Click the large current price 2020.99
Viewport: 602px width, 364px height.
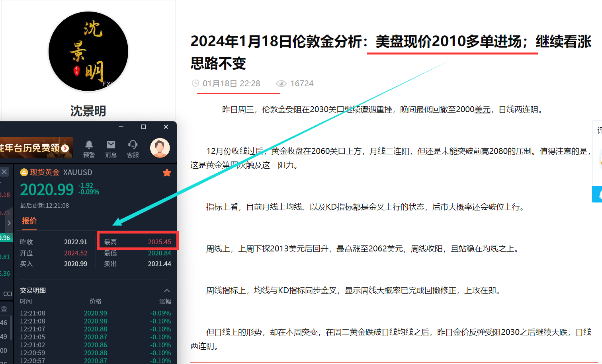(47, 190)
